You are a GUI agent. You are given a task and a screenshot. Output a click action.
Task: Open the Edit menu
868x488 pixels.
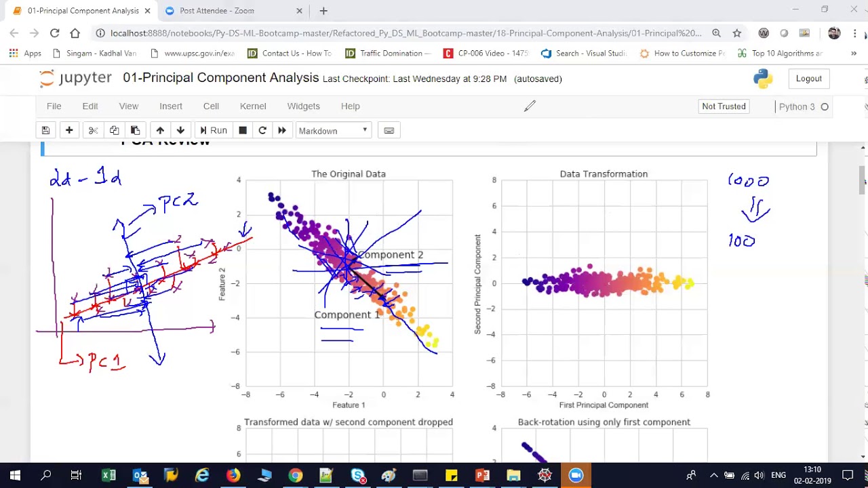point(90,106)
